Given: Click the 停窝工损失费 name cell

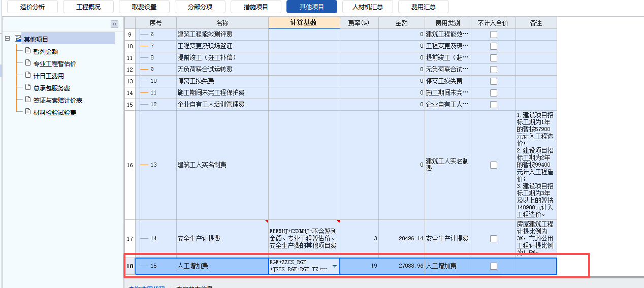Looking at the screenshot, I should coord(222,81).
